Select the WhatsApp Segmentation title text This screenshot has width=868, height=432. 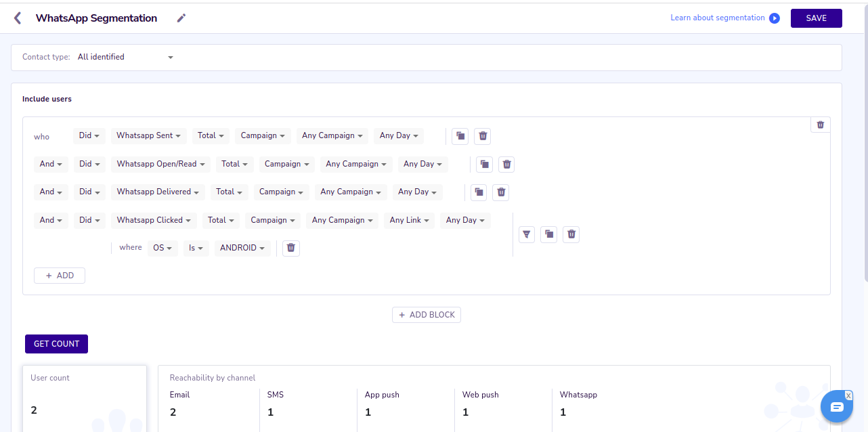tap(96, 18)
